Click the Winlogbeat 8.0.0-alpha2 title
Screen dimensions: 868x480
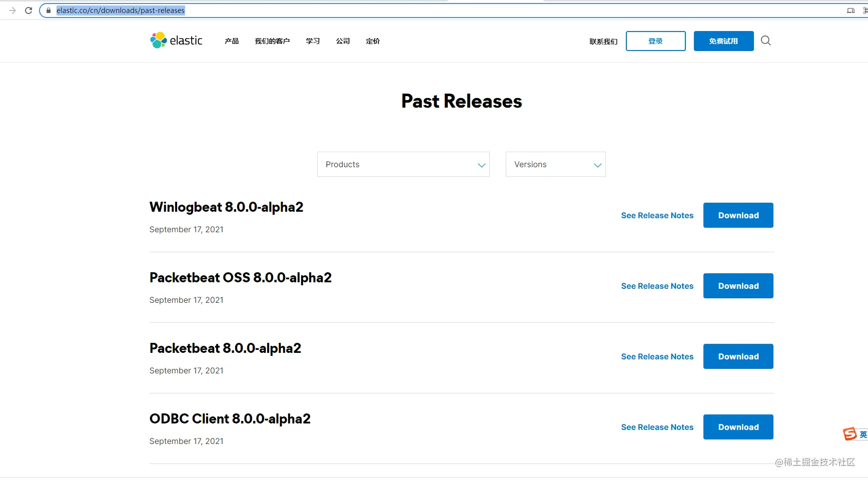coord(227,207)
